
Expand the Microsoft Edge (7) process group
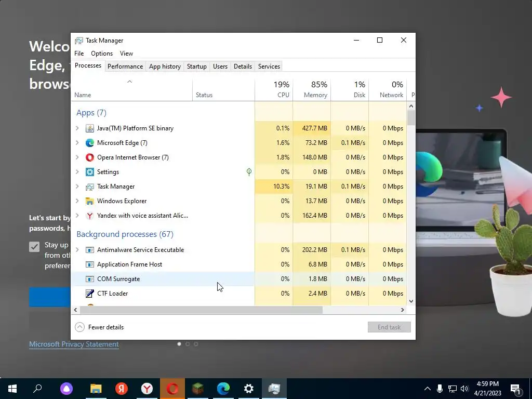pyautogui.click(x=77, y=143)
